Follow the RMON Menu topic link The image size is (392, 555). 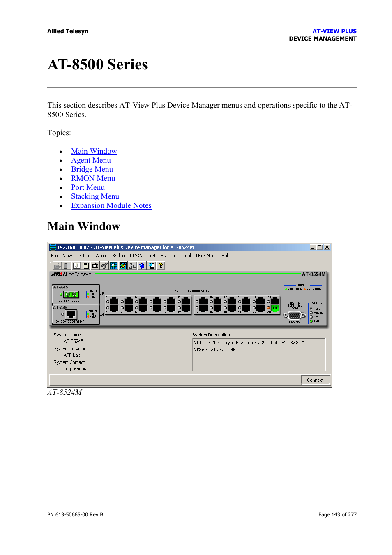(x=93, y=178)
